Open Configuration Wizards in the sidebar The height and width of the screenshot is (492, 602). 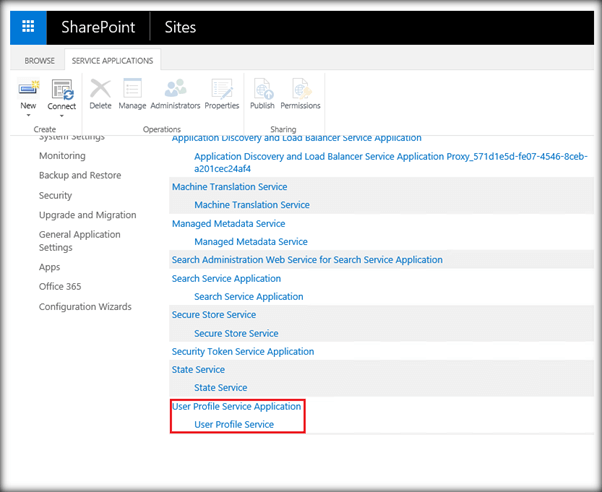[x=85, y=307]
